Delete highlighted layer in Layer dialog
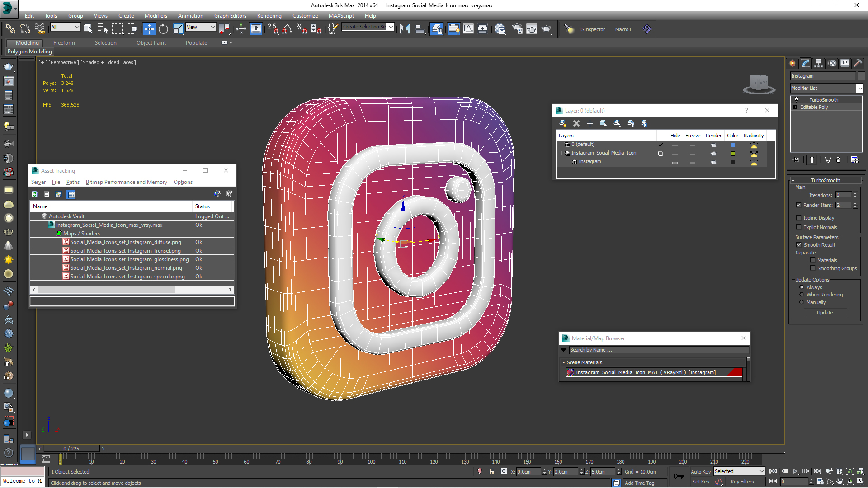 pyautogui.click(x=576, y=123)
